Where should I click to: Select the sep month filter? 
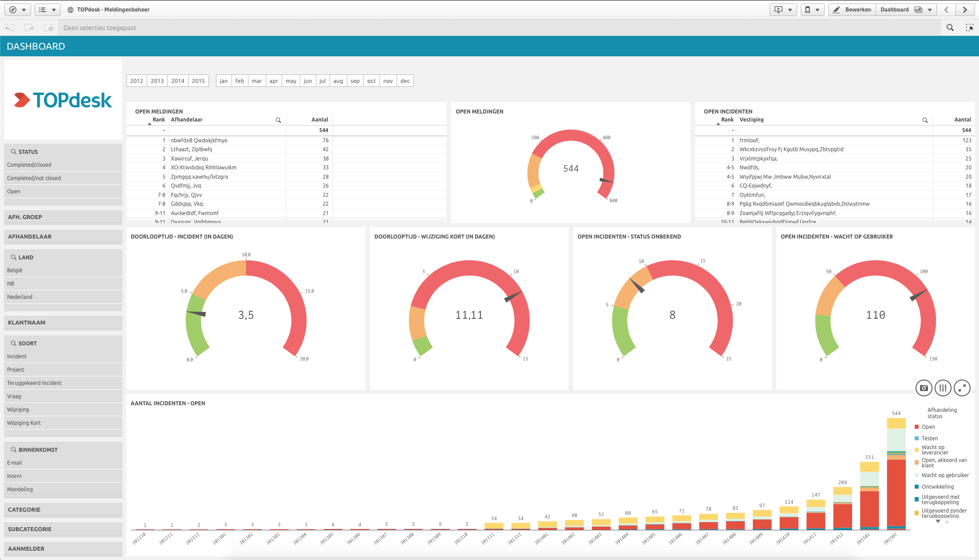(x=355, y=81)
